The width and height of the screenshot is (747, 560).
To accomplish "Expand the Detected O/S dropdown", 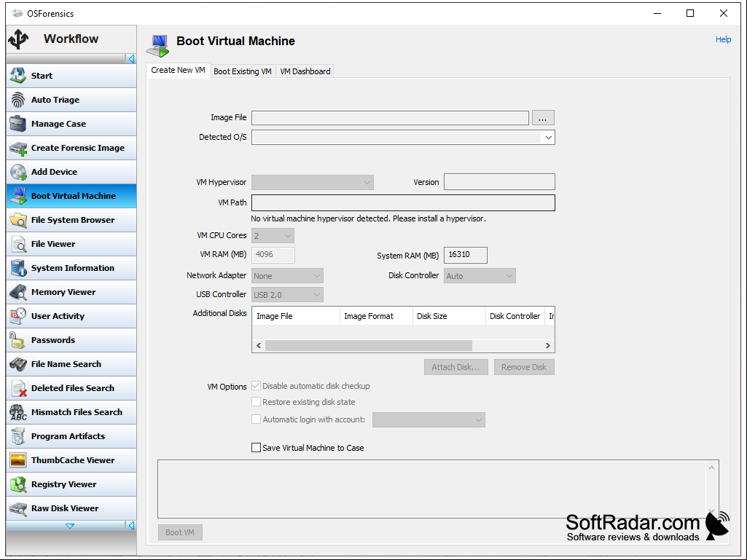I will 548,137.
